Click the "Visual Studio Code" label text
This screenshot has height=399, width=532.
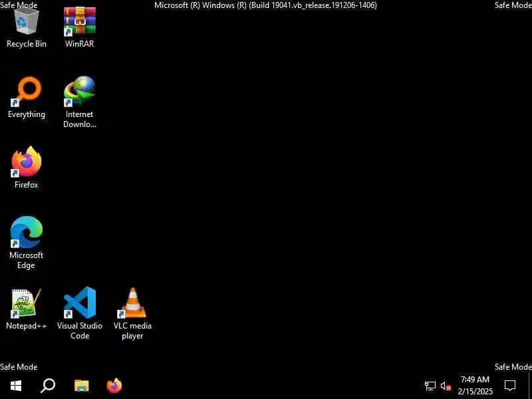click(80, 331)
